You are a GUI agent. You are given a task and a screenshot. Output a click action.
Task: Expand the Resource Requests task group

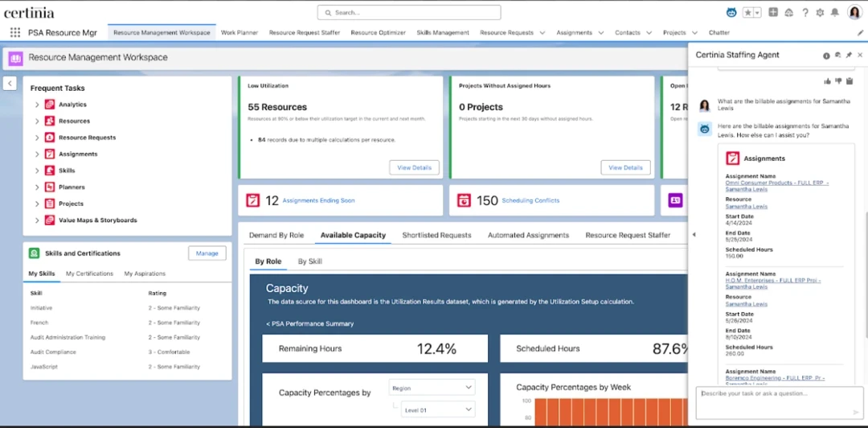pyautogui.click(x=37, y=138)
